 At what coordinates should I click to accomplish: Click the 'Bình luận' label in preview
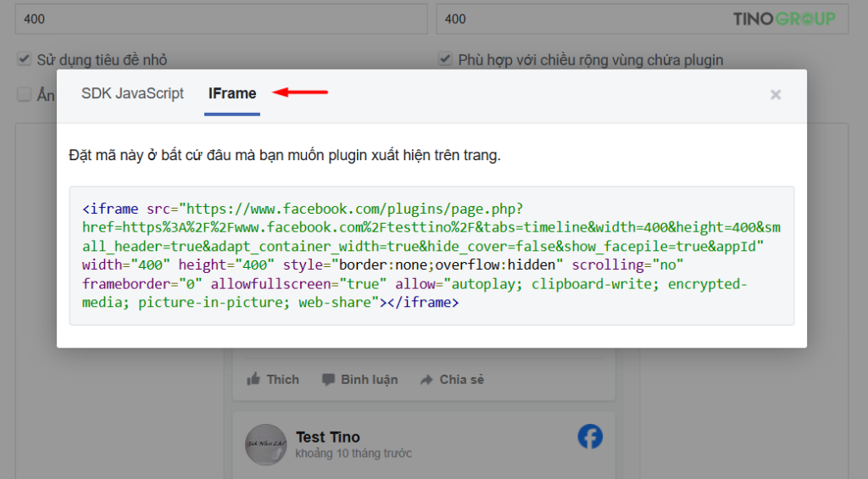point(370,380)
